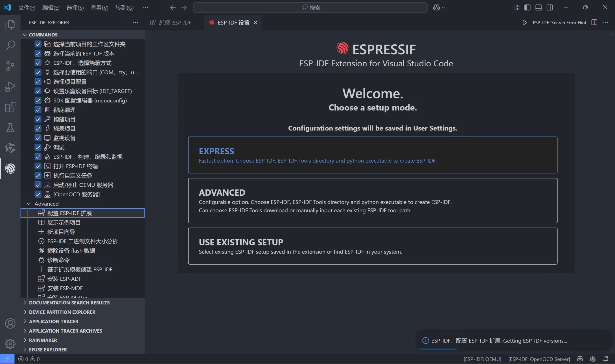Viewport: 615px width, 364px height.
Task: Toggle primary sidebar layout icon
Action: [527, 8]
